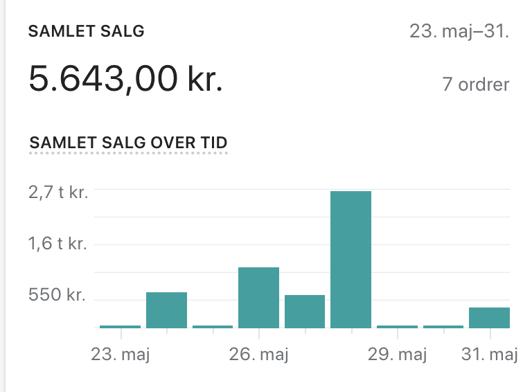This screenshot has width=532, height=392.
Task: Click the 1,6 t kr. axis label
Action: [x=58, y=244]
